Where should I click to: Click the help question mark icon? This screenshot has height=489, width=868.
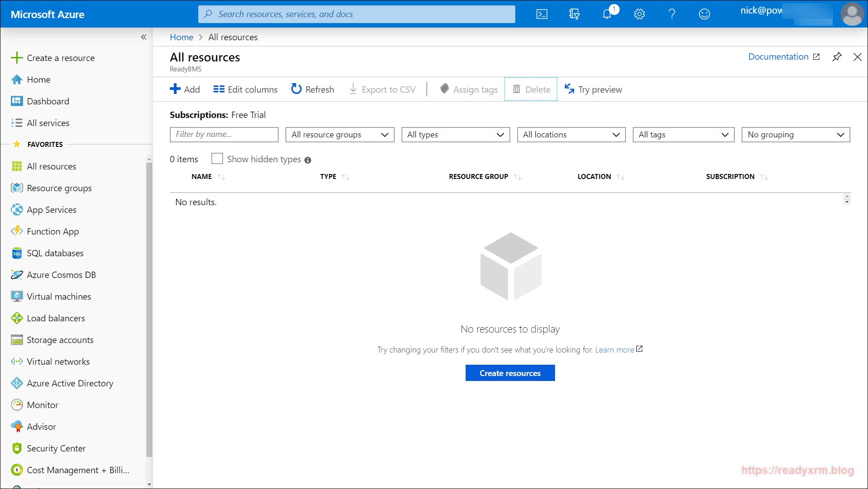click(672, 14)
